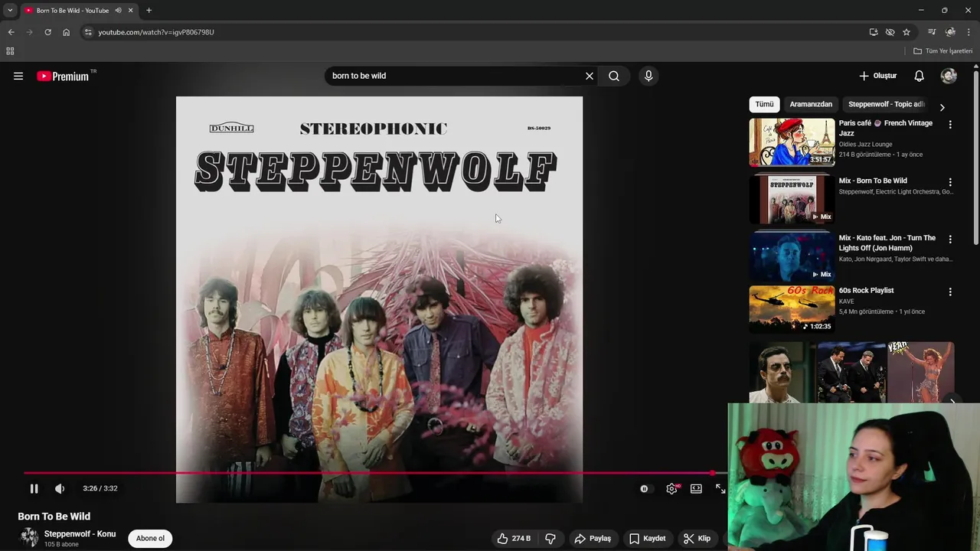The image size is (980, 551).
Task: Pause the video with the pause button
Action: point(34,488)
